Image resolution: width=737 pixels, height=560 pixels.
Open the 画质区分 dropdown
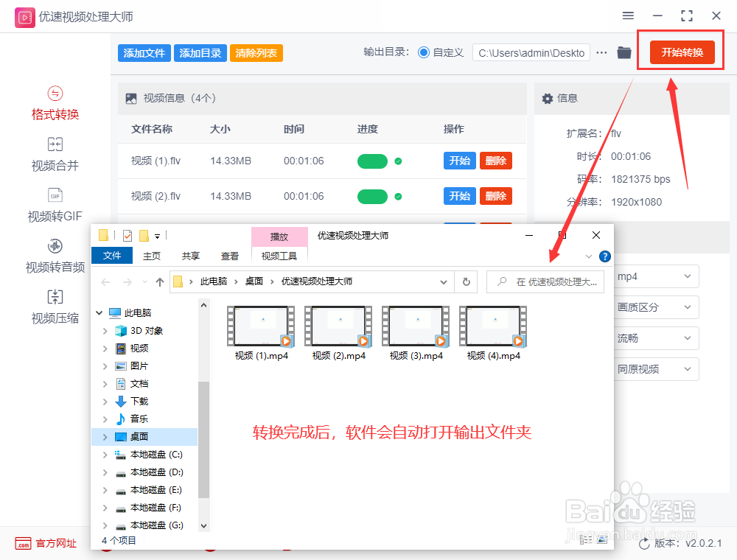[657, 307]
